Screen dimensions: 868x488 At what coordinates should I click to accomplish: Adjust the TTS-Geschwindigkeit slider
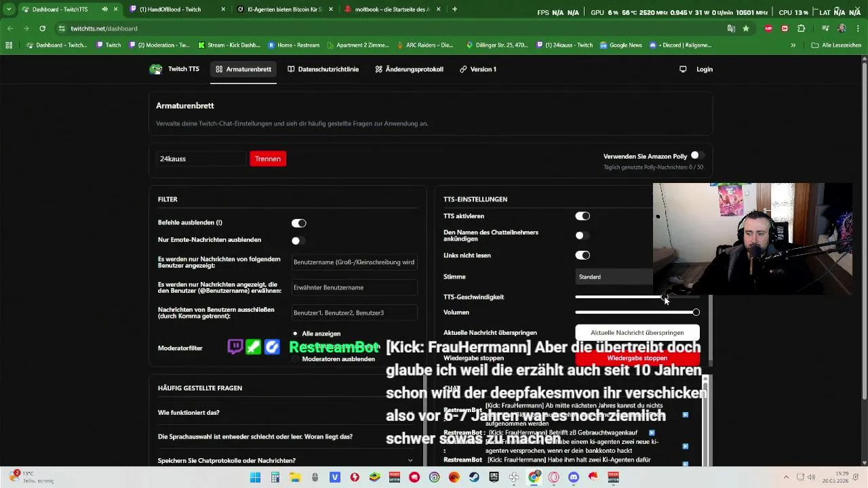pos(637,297)
